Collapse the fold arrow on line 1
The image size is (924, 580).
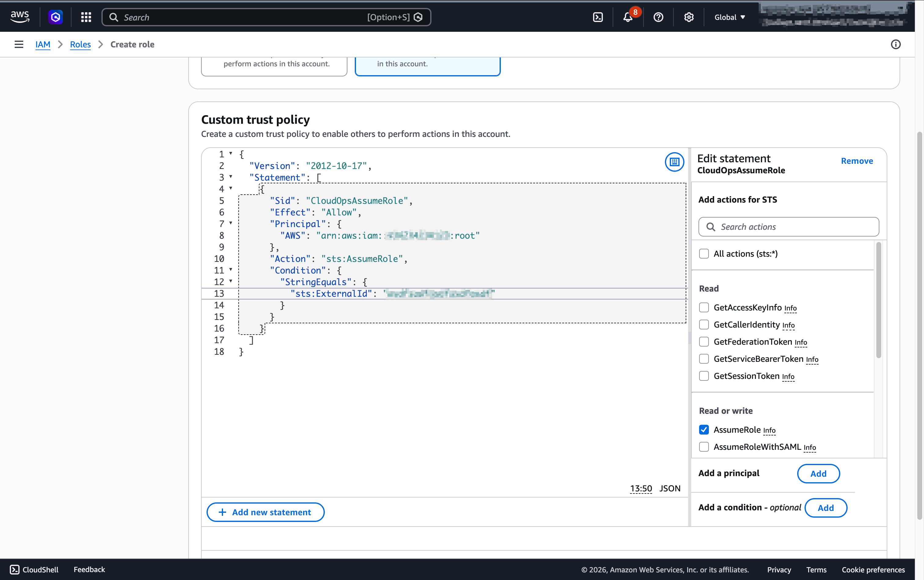click(x=230, y=153)
